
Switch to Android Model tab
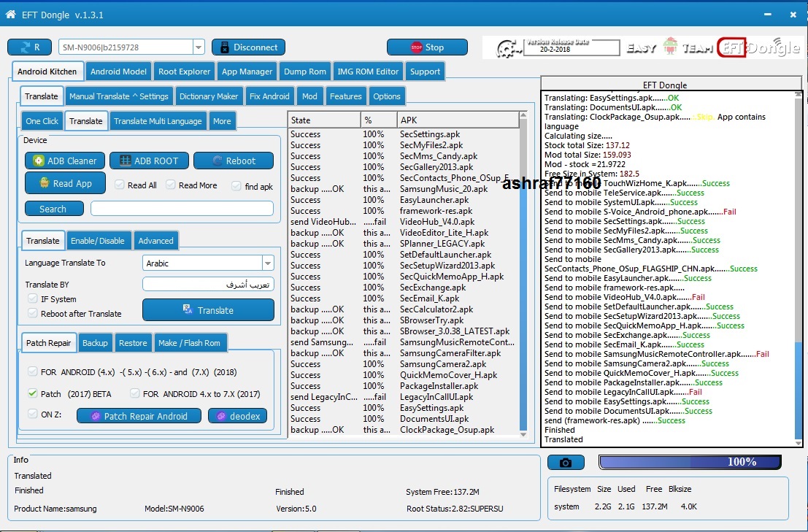point(118,72)
